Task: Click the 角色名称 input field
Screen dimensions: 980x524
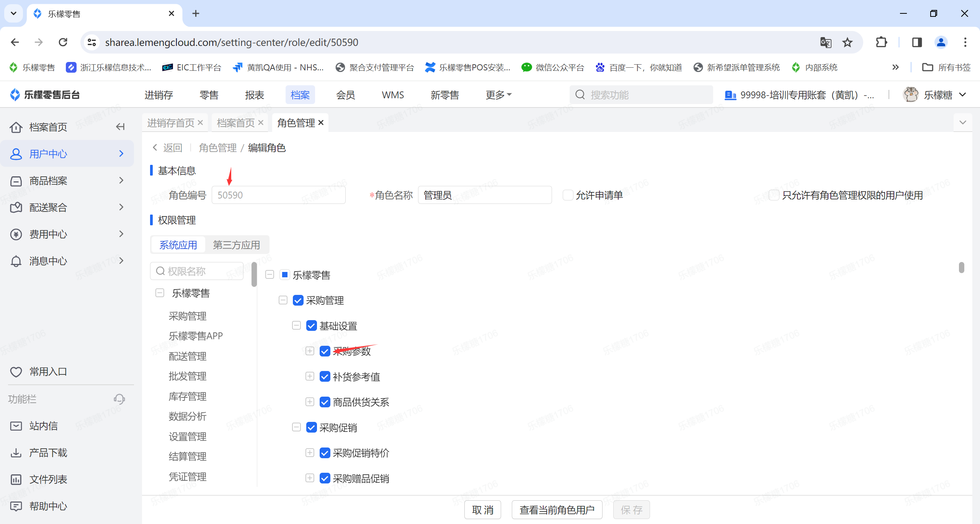Action: pos(485,195)
